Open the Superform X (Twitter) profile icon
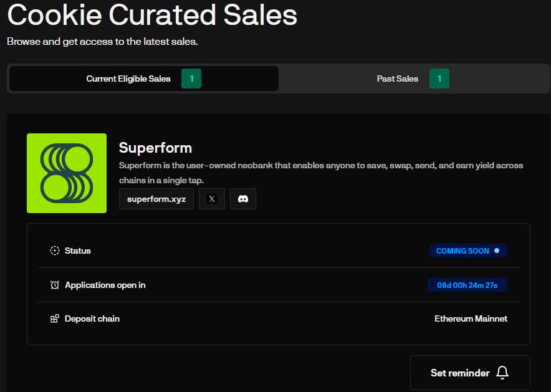Viewport: 551px width, 392px height. pyautogui.click(x=212, y=199)
